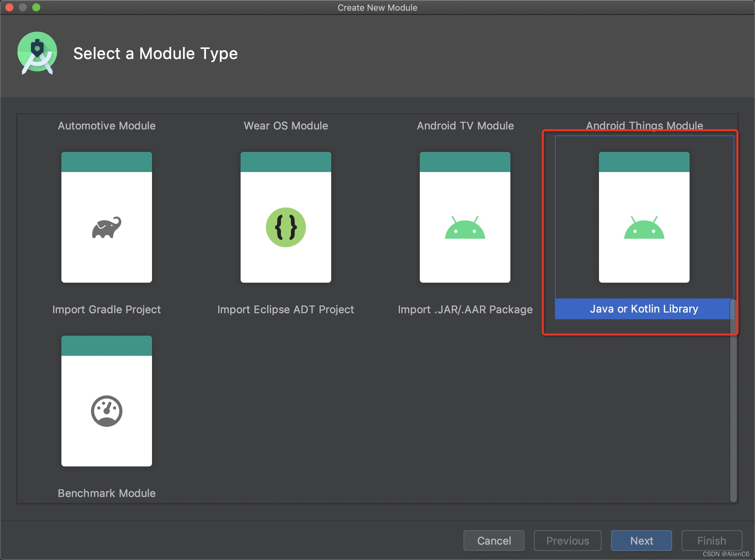Select the Import .JAR/.AAR Package label
This screenshot has height=560, width=755.
point(465,310)
